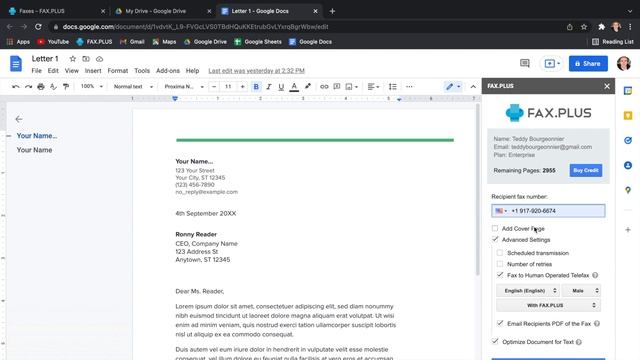
Task: Close the document outline with back arrow
Action: (19, 119)
